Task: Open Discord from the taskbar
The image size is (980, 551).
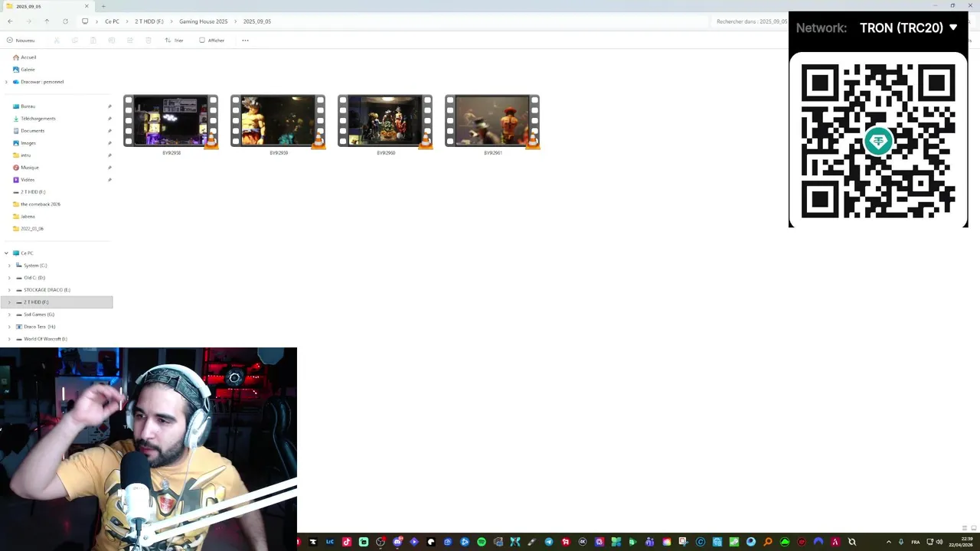Action: click(x=397, y=542)
